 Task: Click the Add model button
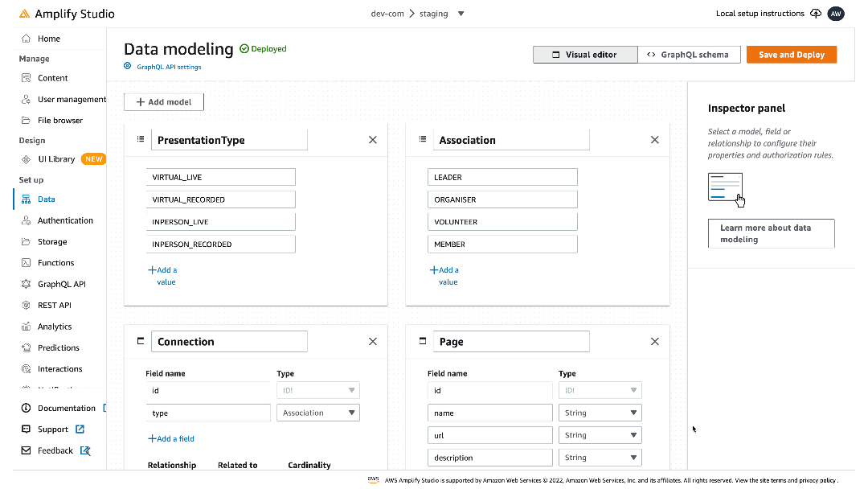[163, 101]
